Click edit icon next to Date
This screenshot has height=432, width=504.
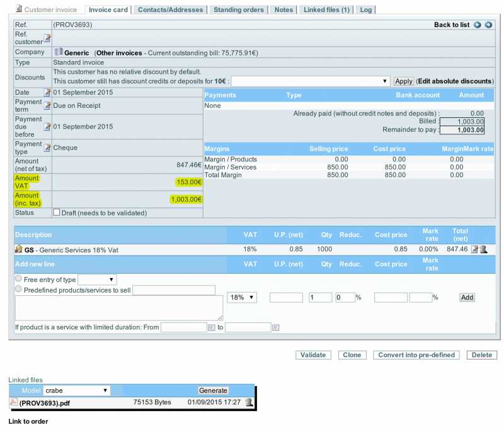tap(47, 92)
